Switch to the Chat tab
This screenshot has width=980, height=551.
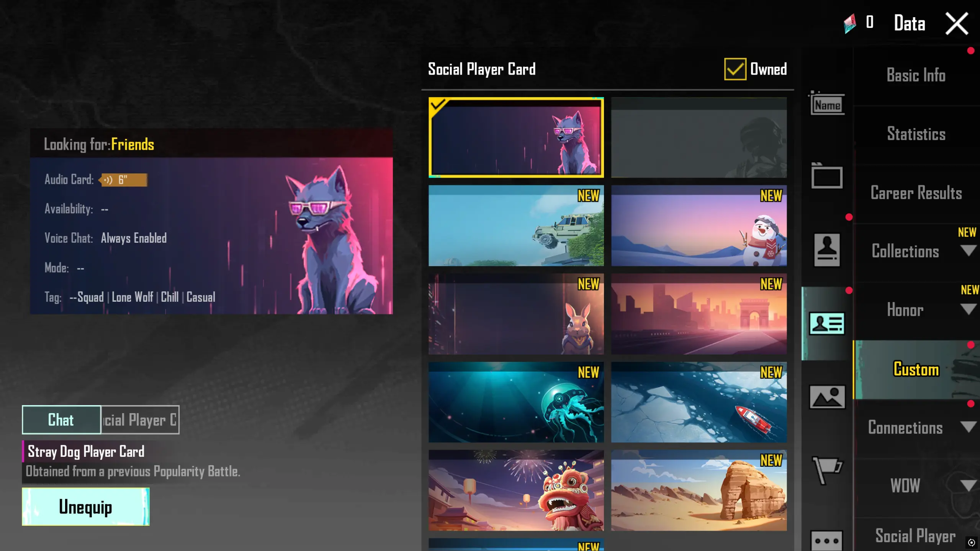(61, 420)
